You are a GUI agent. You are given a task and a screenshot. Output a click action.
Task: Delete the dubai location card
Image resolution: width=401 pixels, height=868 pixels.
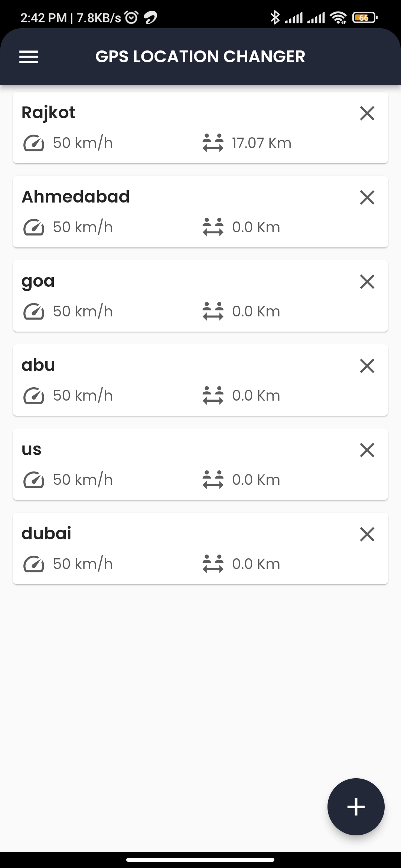coord(367,534)
